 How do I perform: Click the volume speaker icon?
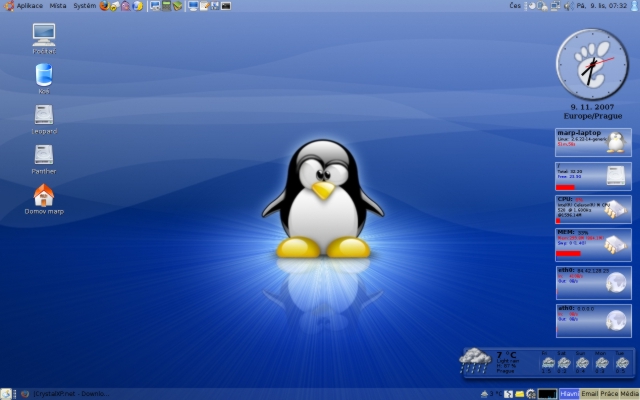[x=569, y=6]
